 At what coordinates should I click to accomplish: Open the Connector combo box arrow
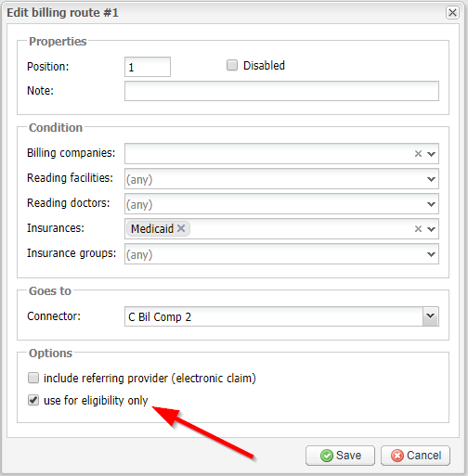tap(431, 316)
